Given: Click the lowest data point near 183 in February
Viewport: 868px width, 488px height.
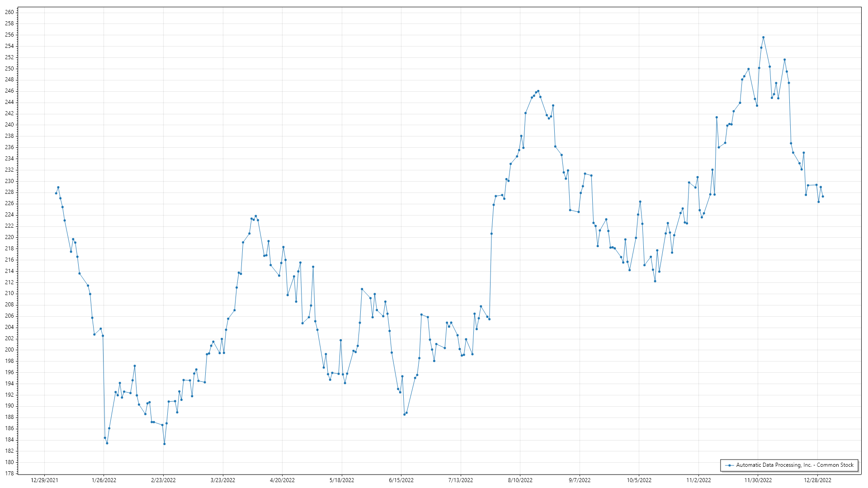Looking at the screenshot, I should (x=165, y=444).
